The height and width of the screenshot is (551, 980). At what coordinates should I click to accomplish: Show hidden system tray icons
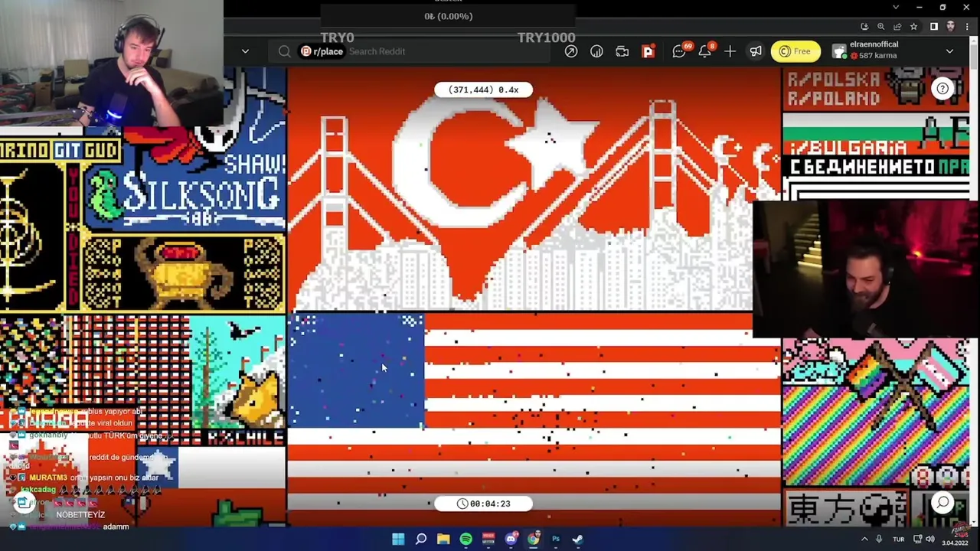[864, 539]
